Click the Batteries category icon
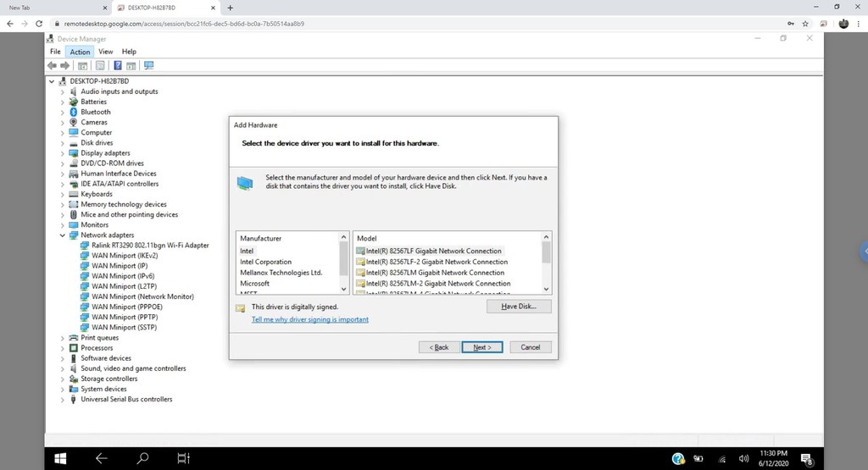This screenshot has width=868, height=470. click(x=73, y=102)
